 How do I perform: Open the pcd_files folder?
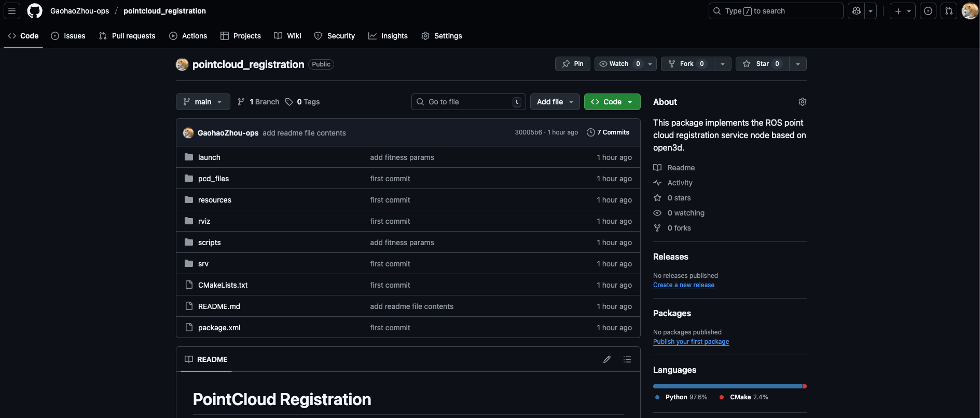point(213,179)
